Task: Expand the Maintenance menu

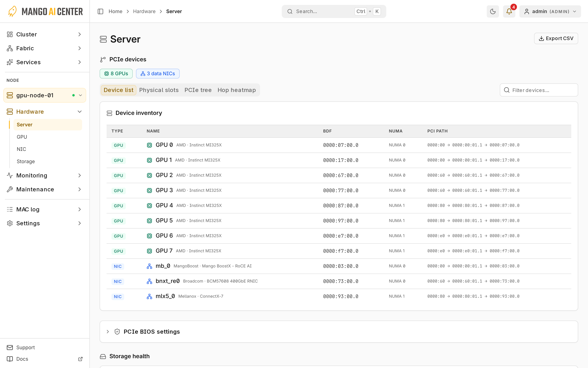Action: pos(45,189)
